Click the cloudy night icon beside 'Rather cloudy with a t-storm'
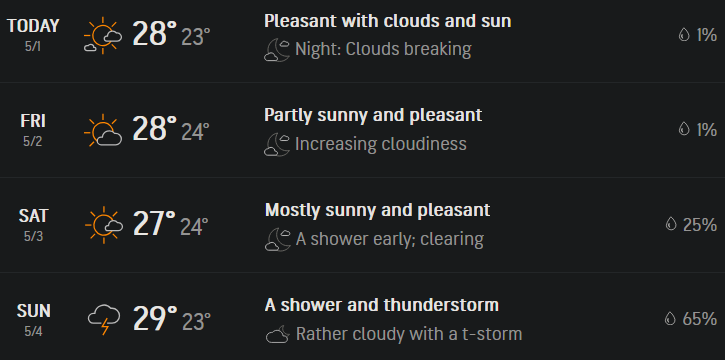Screen dimensions: 725x360 tap(278, 334)
